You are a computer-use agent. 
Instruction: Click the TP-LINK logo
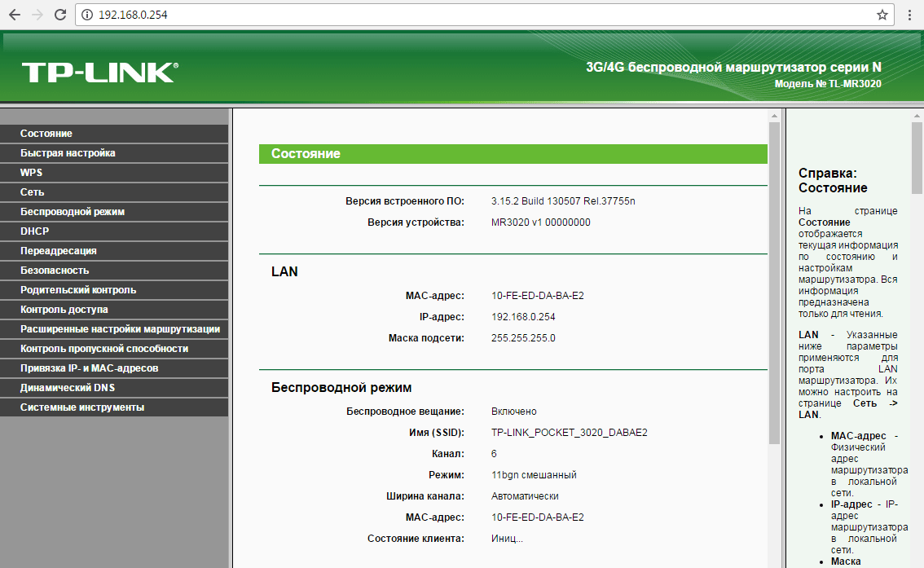99,72
